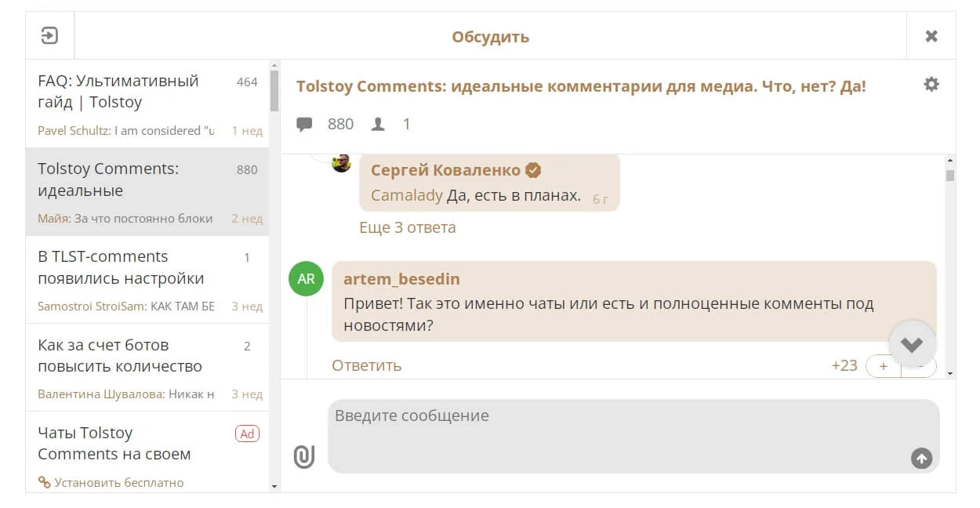
Task: Click the messages pane scrollbar thumb
Action: [x=950, y=176]
